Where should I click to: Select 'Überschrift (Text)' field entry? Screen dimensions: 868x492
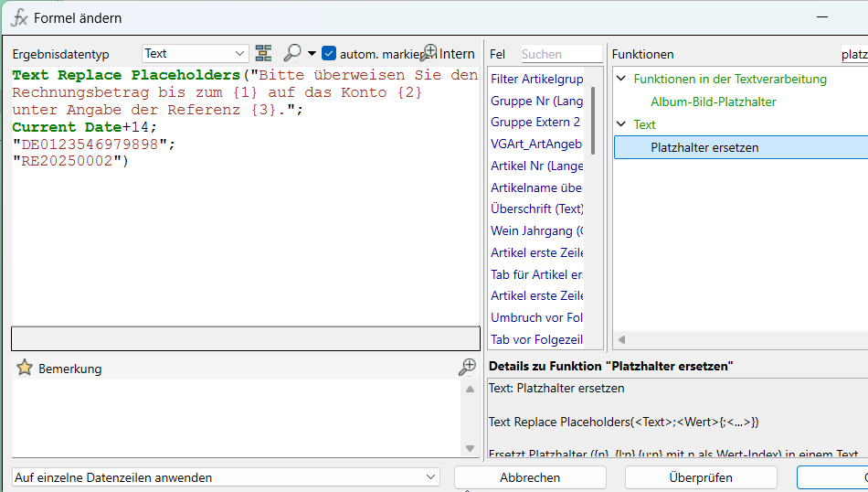click(x=536, y=209)
